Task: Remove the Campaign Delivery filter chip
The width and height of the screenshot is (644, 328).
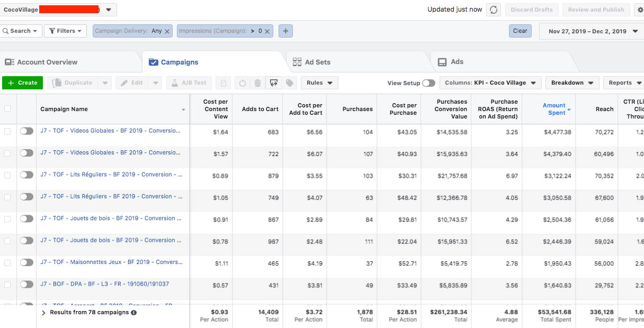Action: 167,31
